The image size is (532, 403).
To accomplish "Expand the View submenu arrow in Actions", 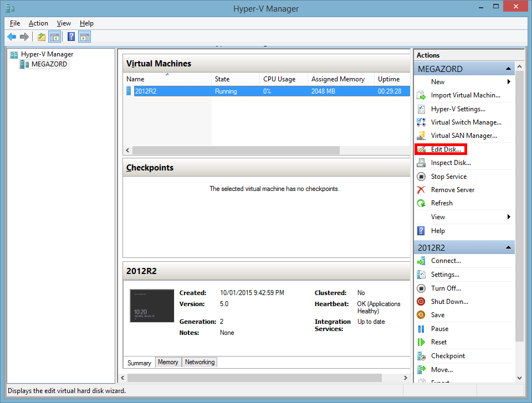I will tap(509, 216).
